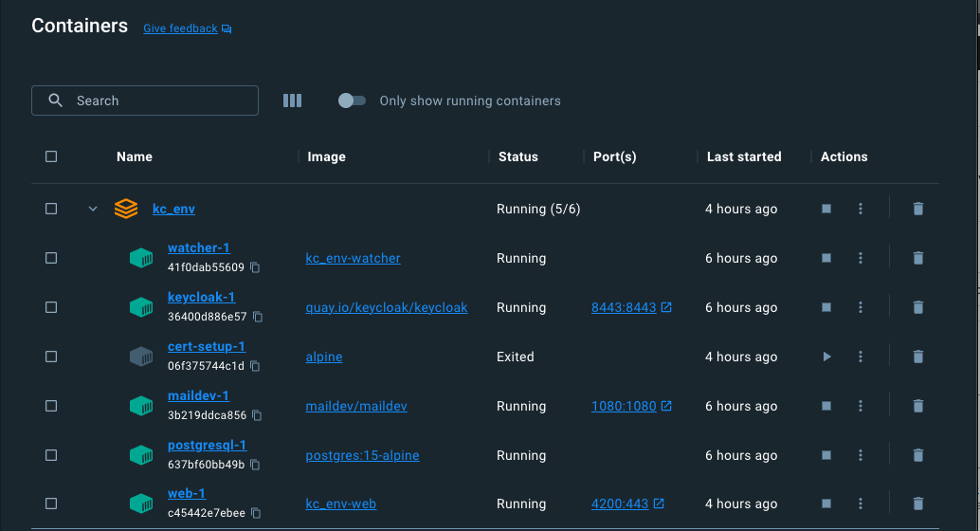The width and height of the screenshot is (980, 531).
Task: Tick the postgresql-1 checkbox
Action: pos(51,455)
